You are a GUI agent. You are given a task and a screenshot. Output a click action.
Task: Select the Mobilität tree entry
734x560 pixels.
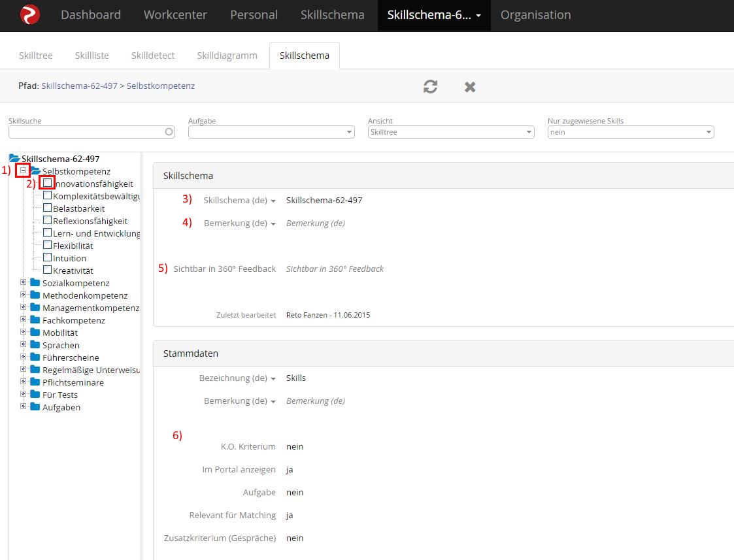point(60,333)
